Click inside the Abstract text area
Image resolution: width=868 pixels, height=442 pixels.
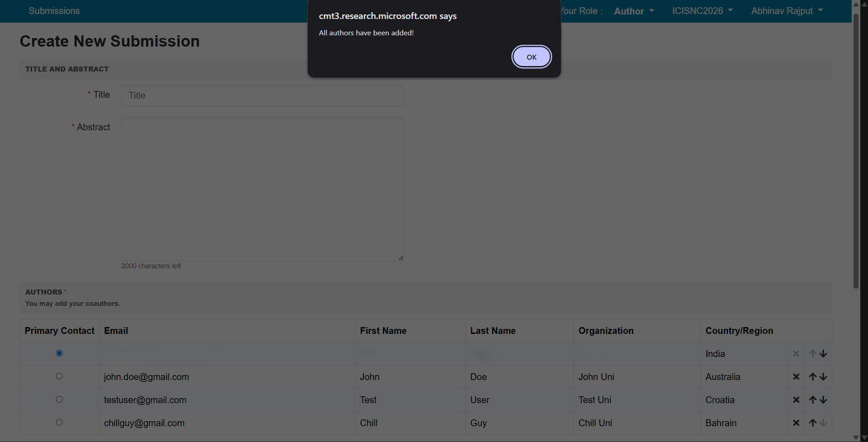(262, 189)
